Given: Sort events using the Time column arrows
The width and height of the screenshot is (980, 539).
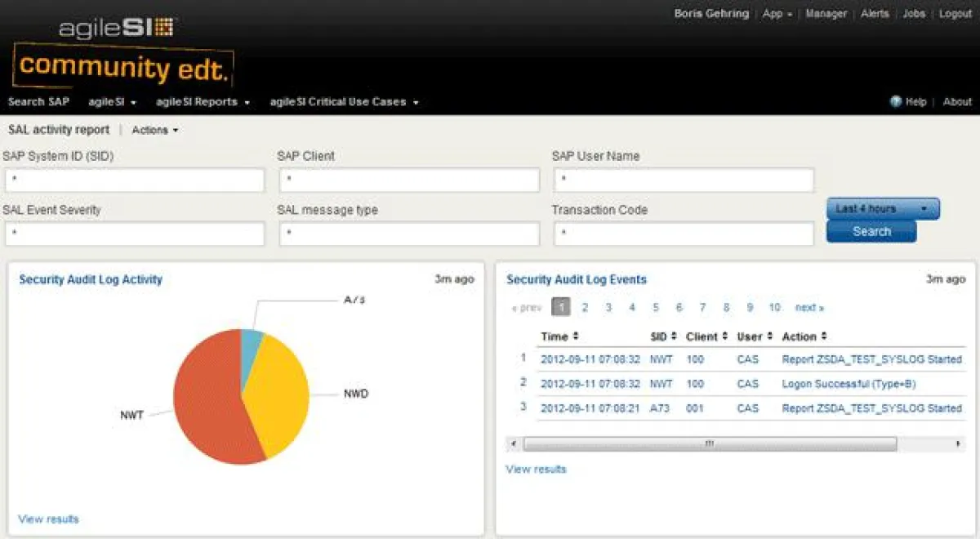Looking at the screenshot, I should click(x=577, y=336).
